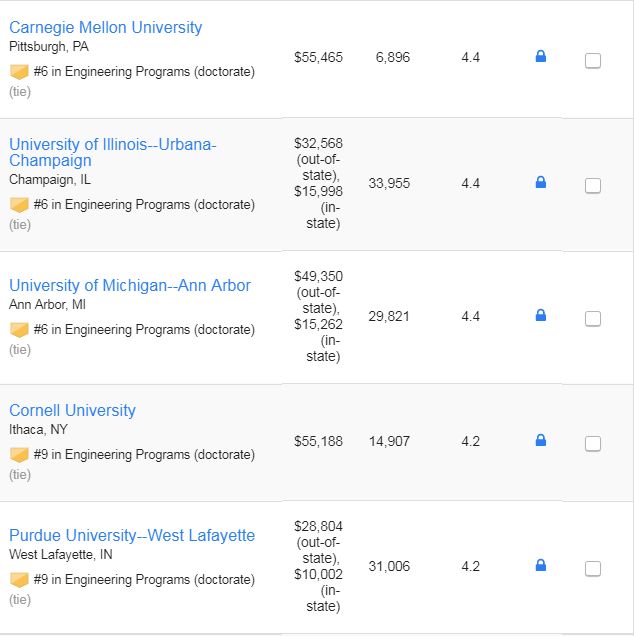Open the Carnegie Mellon University link
This screenshot has width=634, height=636.
[105, 28]
